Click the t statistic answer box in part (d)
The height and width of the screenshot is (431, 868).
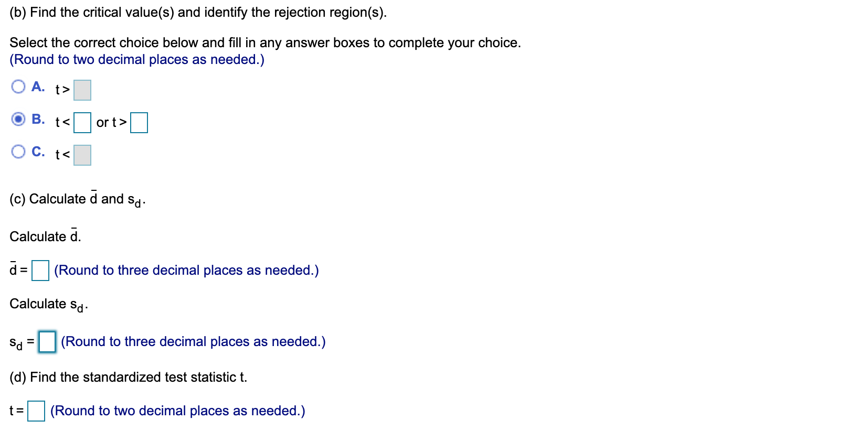(36, 411)
